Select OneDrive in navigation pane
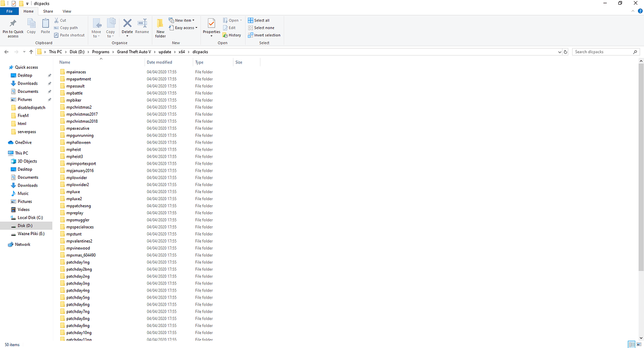Image resolution: width=644 pixels, height=348 pixels. (x=23, y=143)
